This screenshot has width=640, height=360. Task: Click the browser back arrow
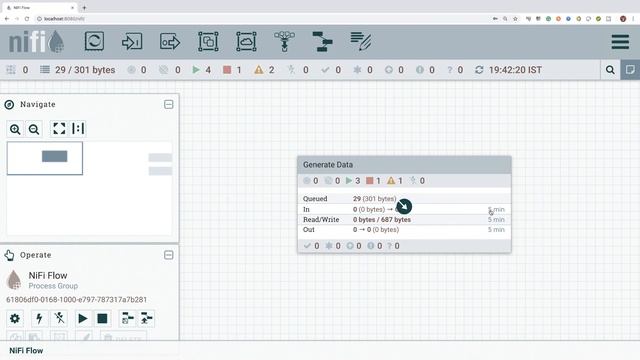(7, 19)
